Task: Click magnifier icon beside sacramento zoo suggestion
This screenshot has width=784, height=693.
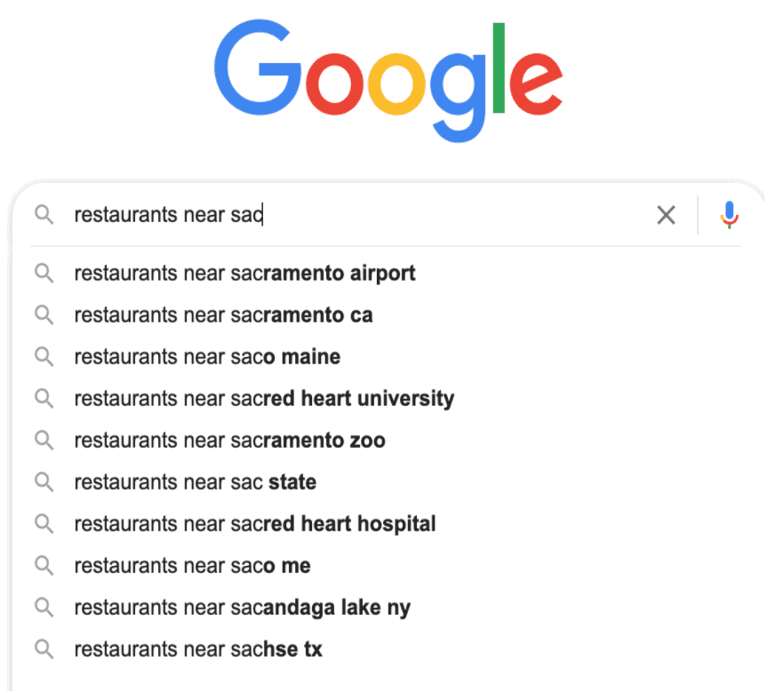Action: tap(44, 440)
